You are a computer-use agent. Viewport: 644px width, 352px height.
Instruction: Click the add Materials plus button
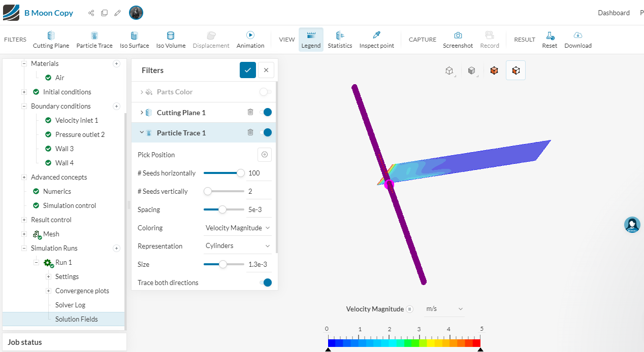pyautogui.click(x=116, y=63)
